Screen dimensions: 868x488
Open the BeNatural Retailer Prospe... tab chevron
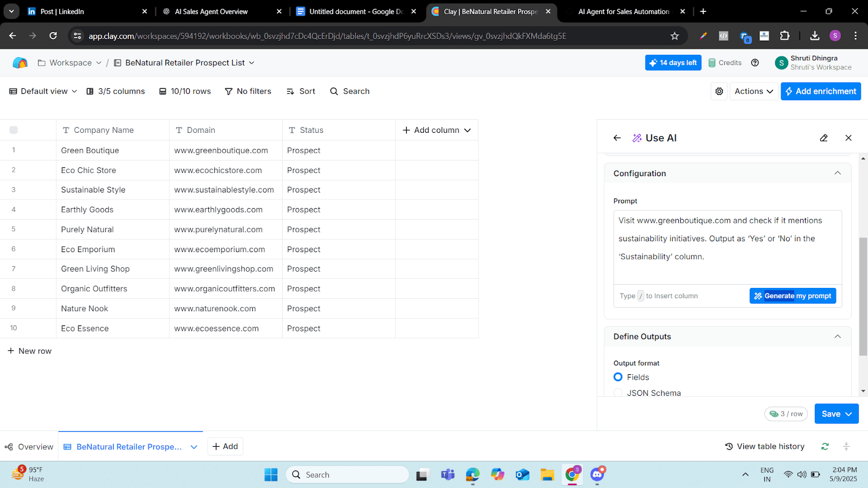(194, 447)
